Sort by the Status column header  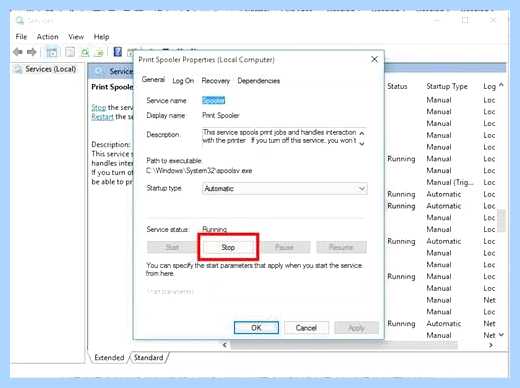tap(397, 86)
